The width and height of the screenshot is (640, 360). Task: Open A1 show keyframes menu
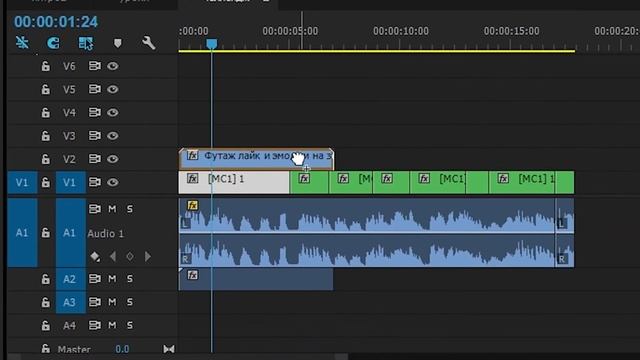[95, 257]
